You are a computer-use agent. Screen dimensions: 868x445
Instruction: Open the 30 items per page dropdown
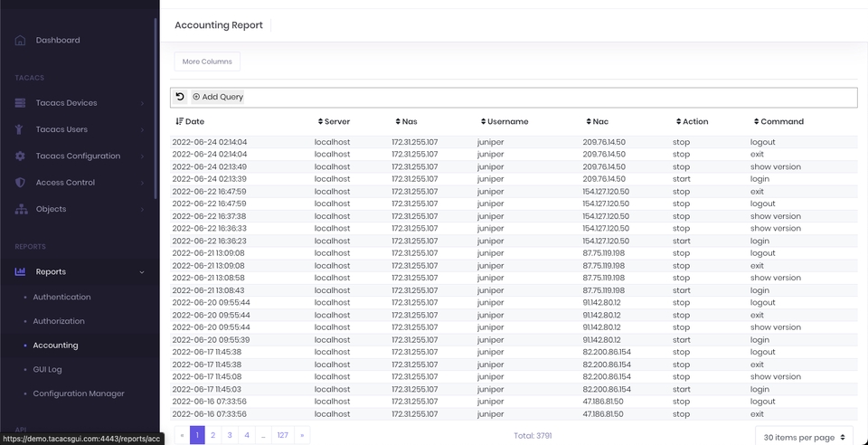tap(804, 437)
